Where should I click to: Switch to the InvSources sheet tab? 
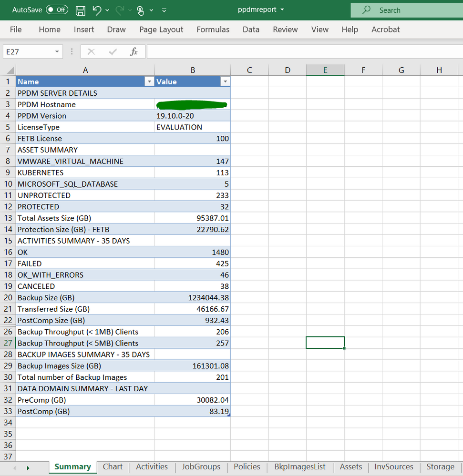394,467
